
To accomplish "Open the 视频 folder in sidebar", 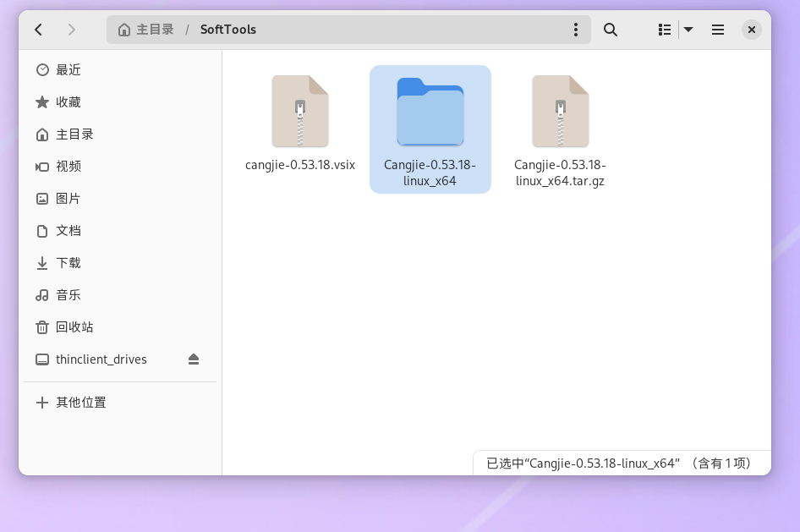I will (120, 167).
